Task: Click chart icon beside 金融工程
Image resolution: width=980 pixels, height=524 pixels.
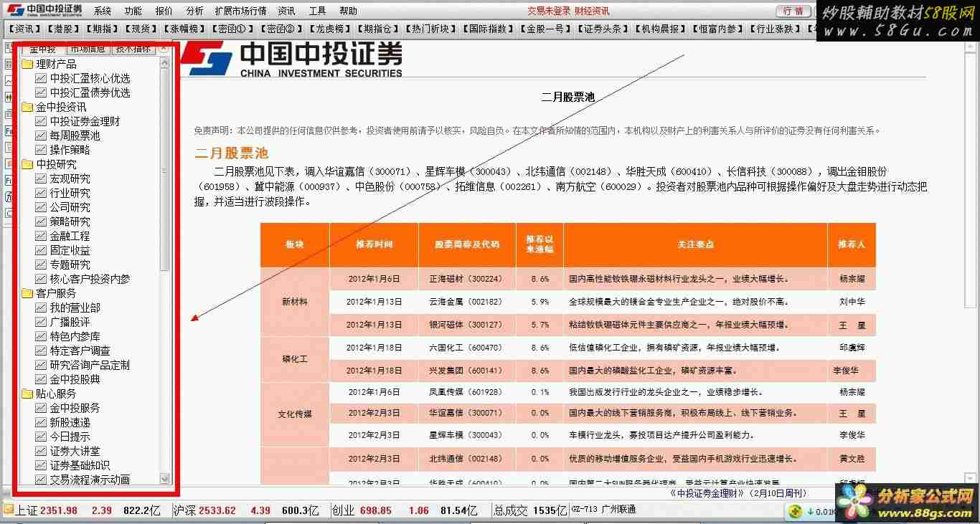Action: [x=41, y=236]
